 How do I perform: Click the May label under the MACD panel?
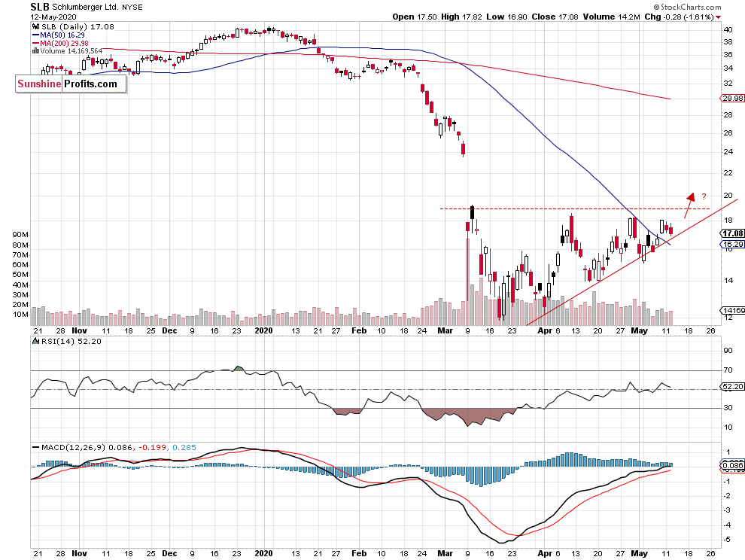pyautogui.click(x=639, y=553)
